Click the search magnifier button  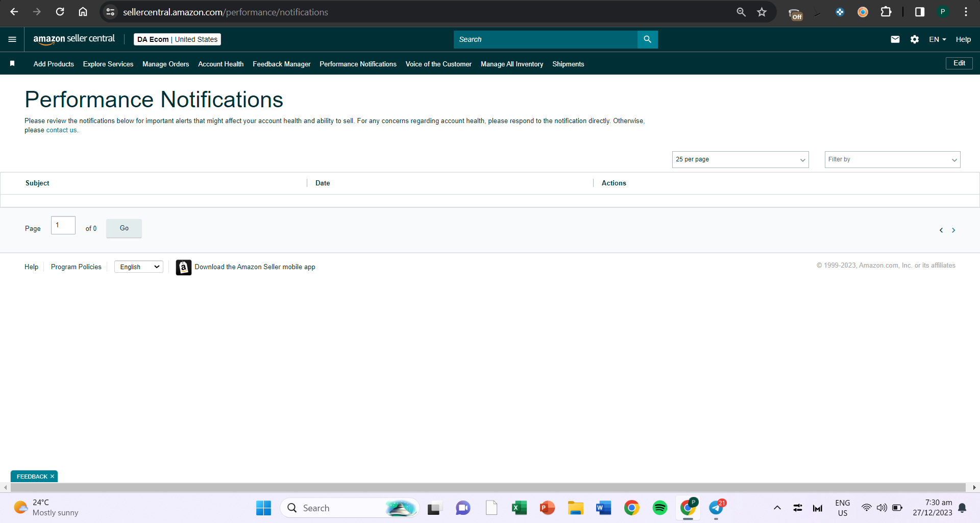(647, 39)
